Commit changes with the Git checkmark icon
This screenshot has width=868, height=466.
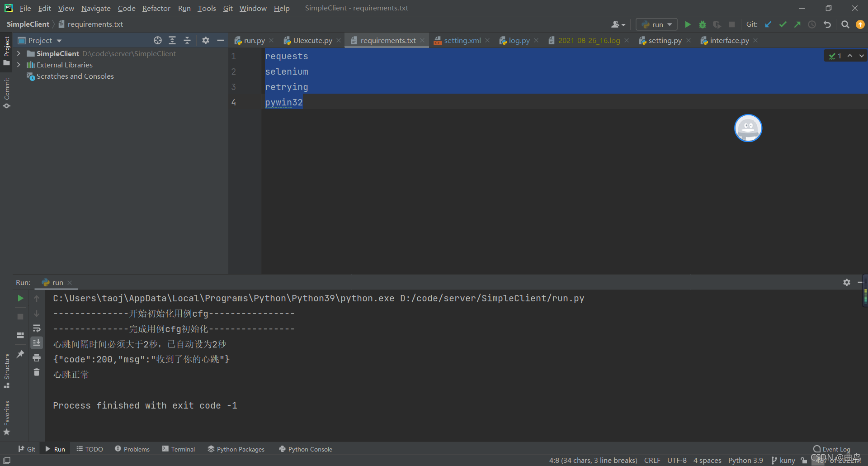[x=783, y=24]
